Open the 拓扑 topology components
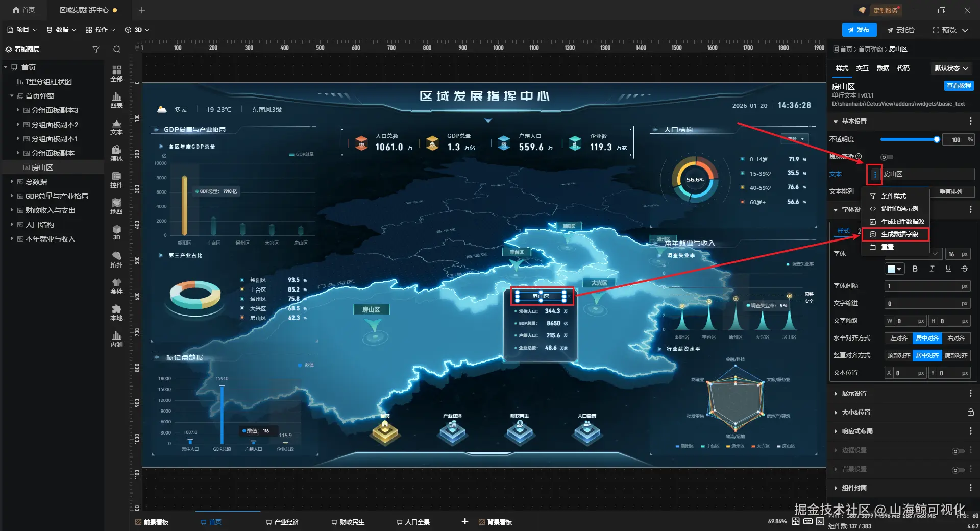Screen dimensions: 980x531 (x=117, y=259)
